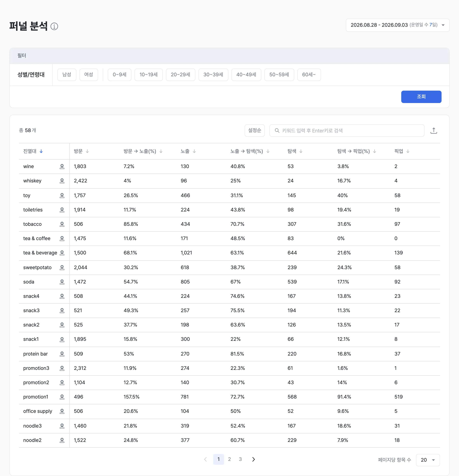Toggle the 남성 gender filter

pos(67,75)
